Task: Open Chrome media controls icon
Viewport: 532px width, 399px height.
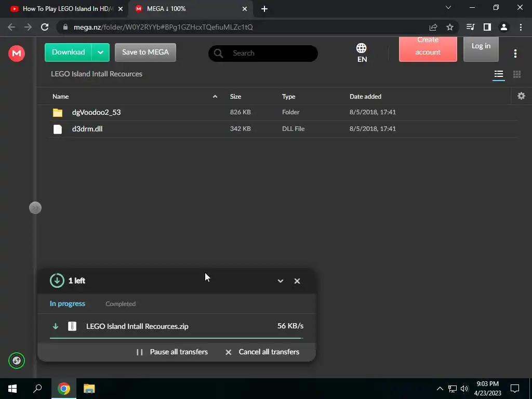Action: pyautogui.click(x=470, y=27)
